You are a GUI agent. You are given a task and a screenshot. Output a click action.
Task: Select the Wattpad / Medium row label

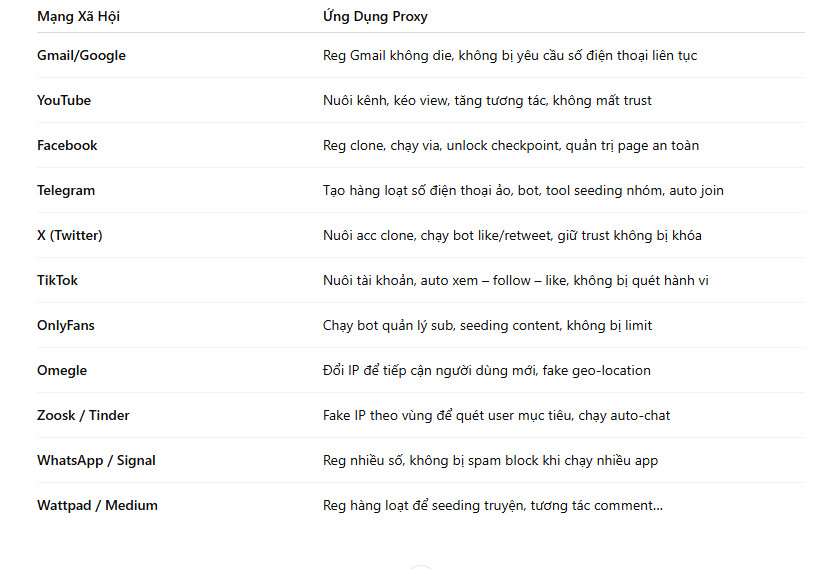click(x=97, y=505)
